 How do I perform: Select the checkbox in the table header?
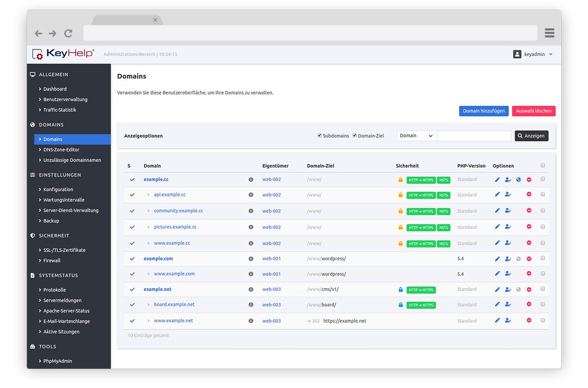tap(543, 165)
